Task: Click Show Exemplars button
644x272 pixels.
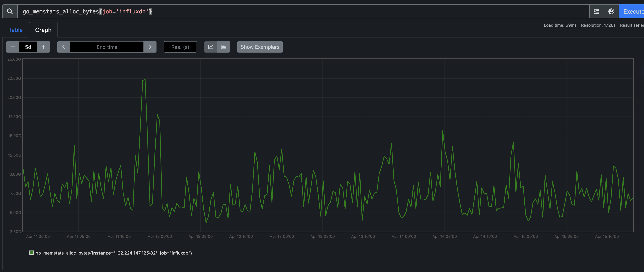Action: pyautogui.click(x=260, y=47)
